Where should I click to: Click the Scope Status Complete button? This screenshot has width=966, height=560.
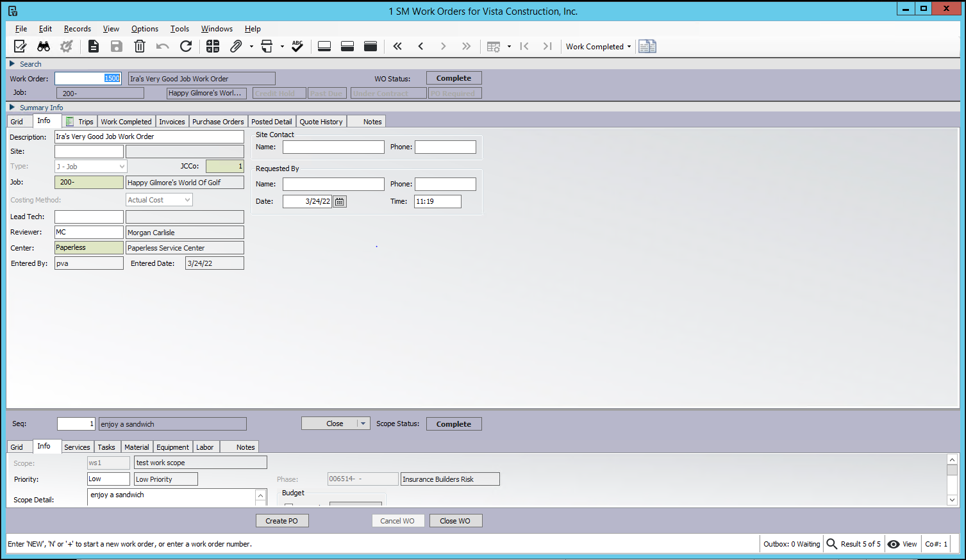point(454,424)
